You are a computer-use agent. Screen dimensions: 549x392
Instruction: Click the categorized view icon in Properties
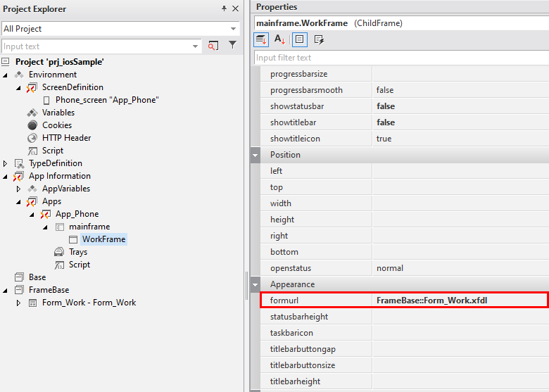pyautogui.click(x=261, y=40)
